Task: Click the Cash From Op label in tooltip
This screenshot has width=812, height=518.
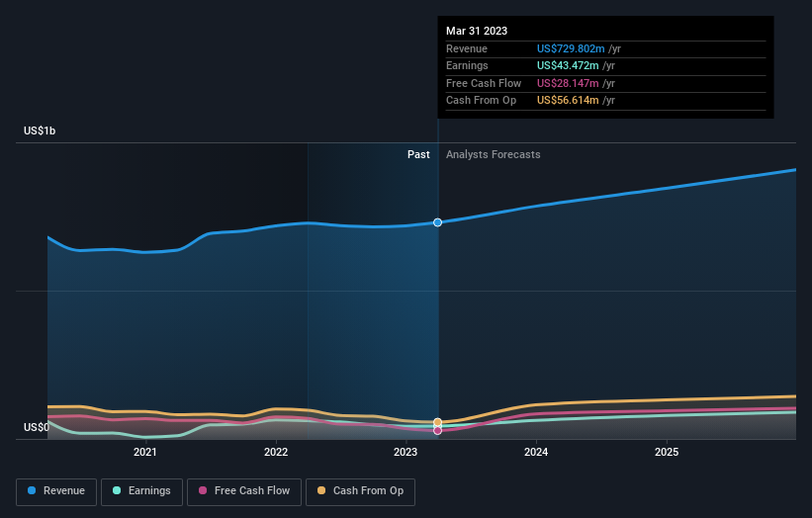Action: tap(481, 101)
